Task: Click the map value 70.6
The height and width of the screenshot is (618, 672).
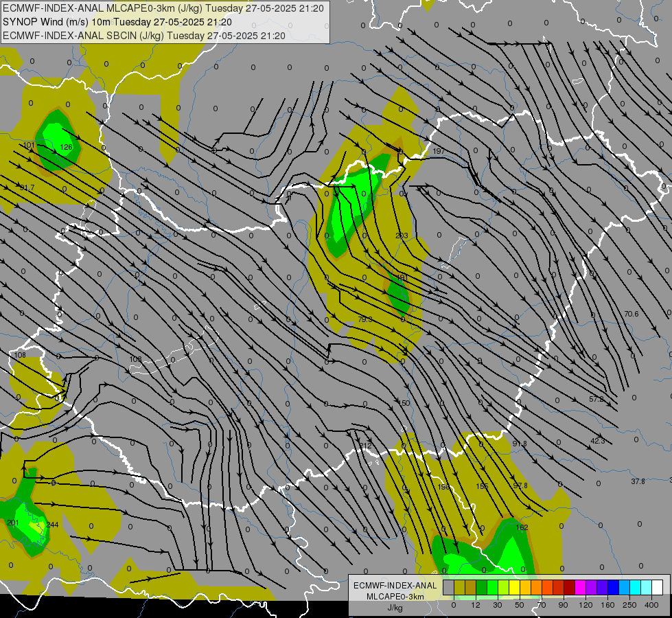Action: click(632, 314)
